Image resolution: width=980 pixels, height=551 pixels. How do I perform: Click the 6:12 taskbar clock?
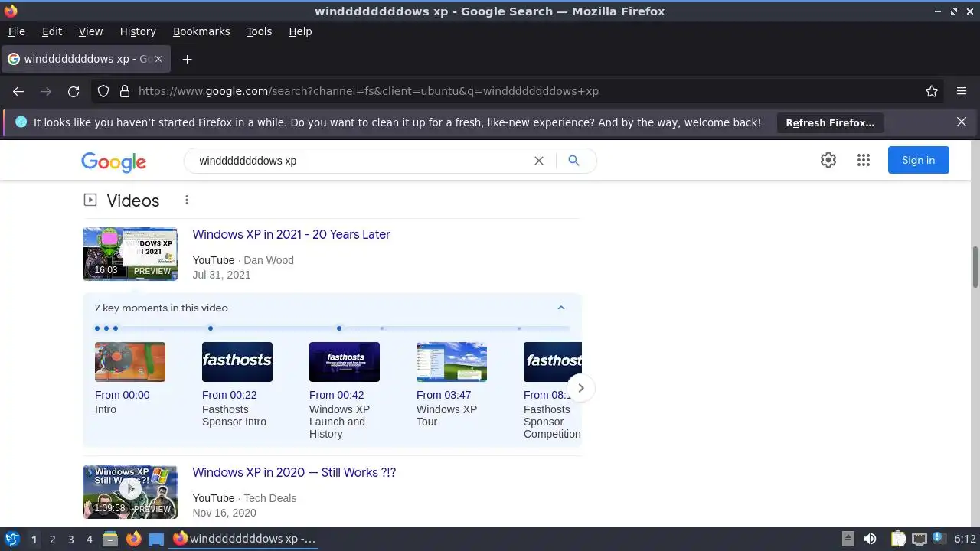965,539
